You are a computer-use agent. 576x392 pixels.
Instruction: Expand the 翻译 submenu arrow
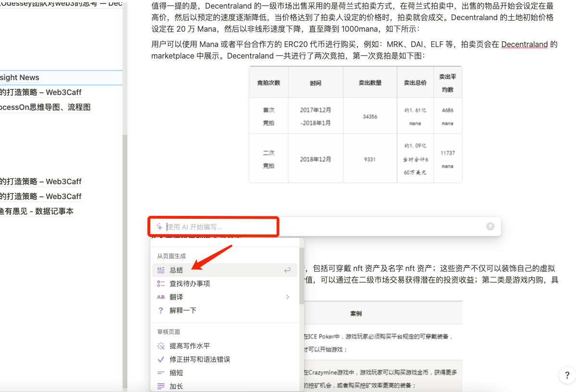pyautogui.click(x=288, y=297)
